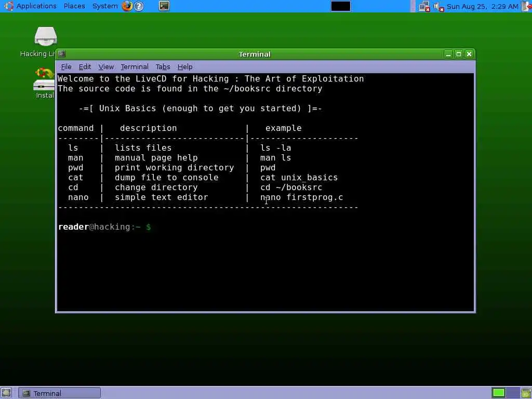The height and width of the screenshot is (399, 532).
Task: Open the Applications menu in top panel
Action: (x=36, y=6)
